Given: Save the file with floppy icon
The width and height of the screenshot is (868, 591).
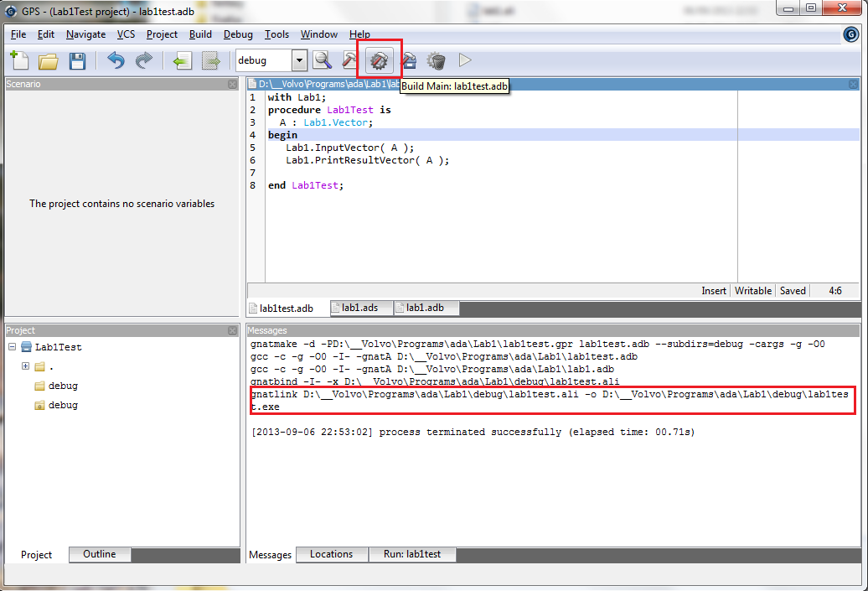Looking at the screenshot, I should coord(77,60).
